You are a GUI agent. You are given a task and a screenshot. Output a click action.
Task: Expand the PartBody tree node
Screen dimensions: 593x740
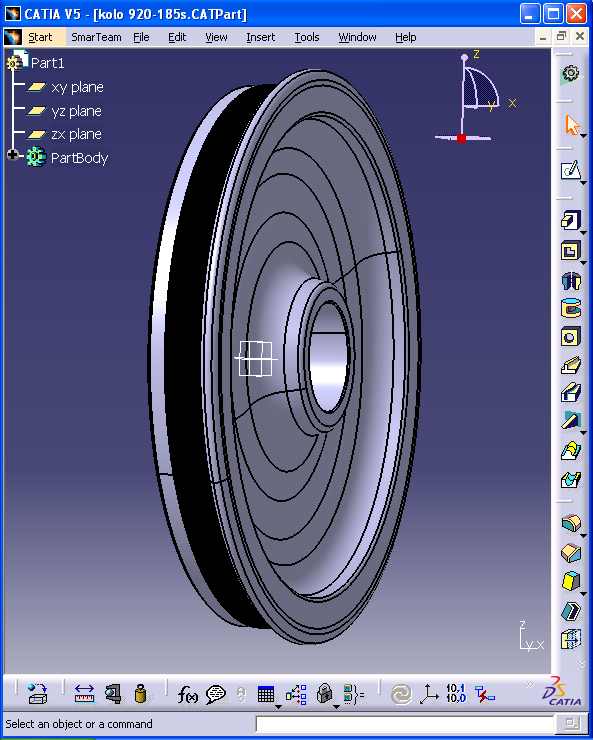[12, 154]
